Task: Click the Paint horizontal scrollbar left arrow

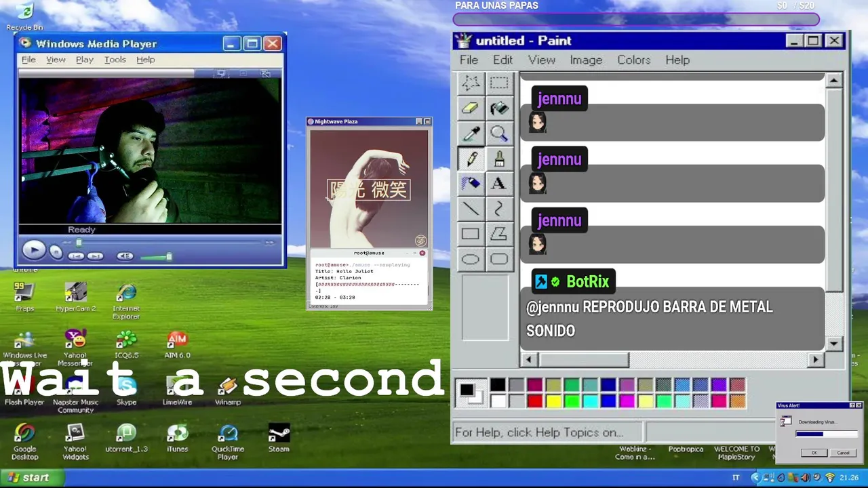Action: click(529, 360)
